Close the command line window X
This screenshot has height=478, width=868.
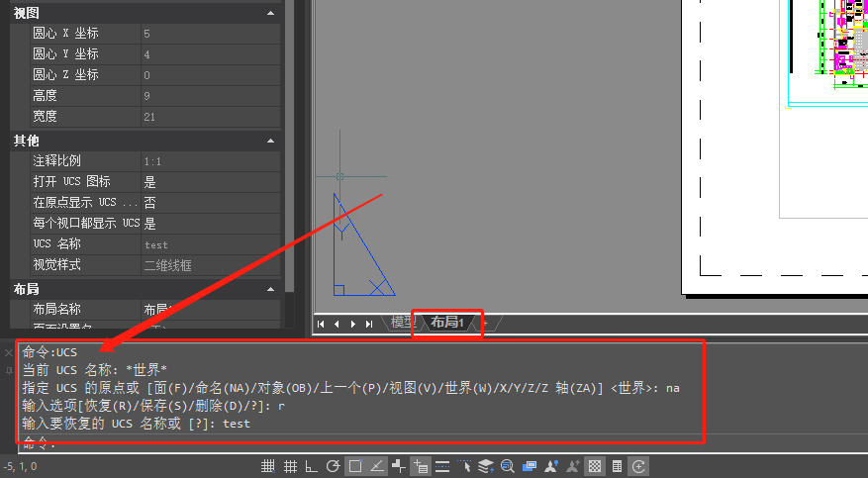click(x=9, y=352)
